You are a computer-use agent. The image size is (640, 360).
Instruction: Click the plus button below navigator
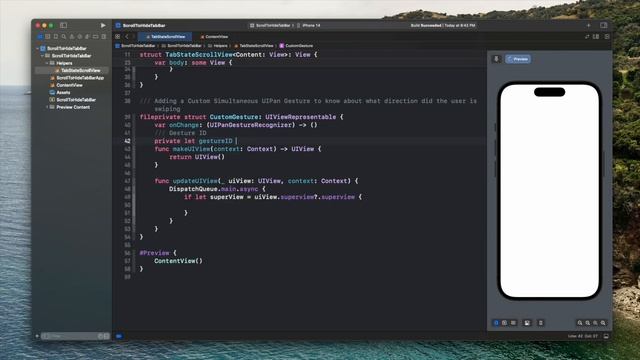[x=37, y=336]
